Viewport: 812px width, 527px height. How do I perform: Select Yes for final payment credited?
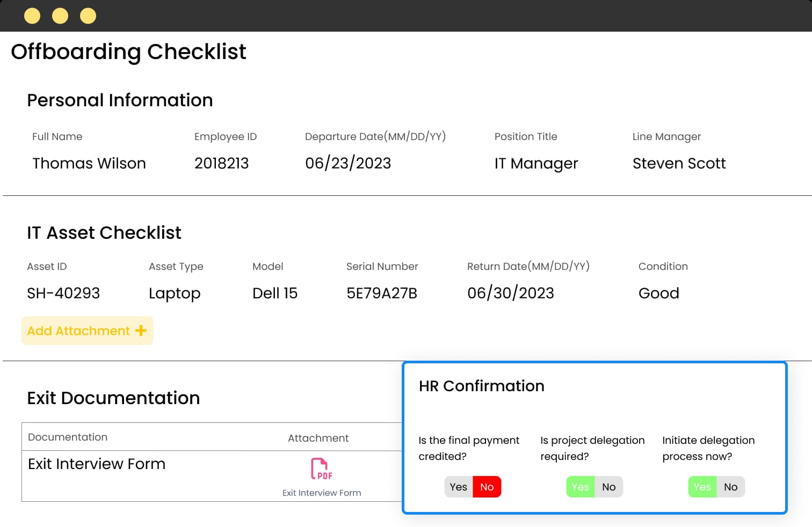(458, 487)
